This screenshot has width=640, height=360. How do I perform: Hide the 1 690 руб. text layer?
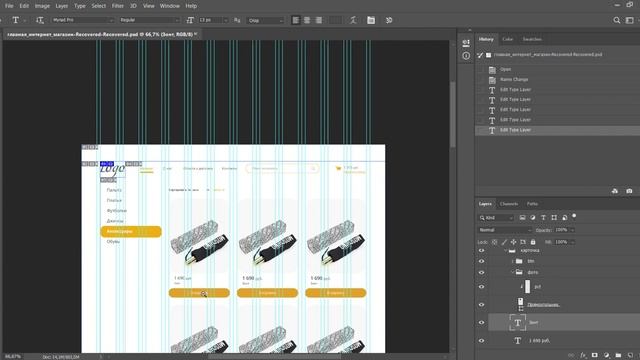[x=482, y=341]
